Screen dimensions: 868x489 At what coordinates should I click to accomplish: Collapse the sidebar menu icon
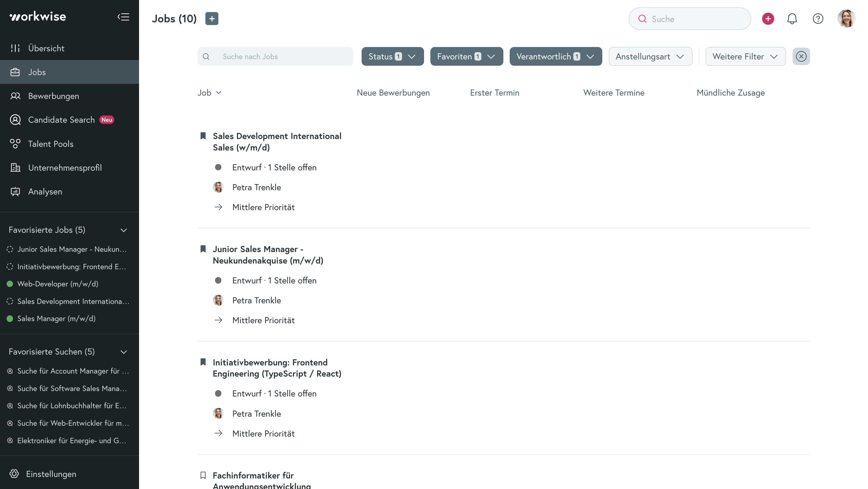(x=123, y=17)
